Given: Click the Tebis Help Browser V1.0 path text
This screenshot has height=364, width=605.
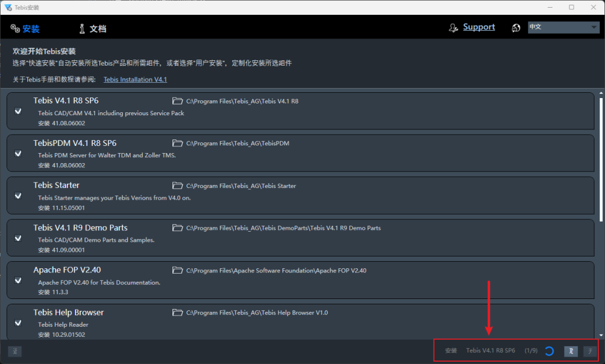Looking at the screenshot, I should pyautogui.click(x=257, y=313).
